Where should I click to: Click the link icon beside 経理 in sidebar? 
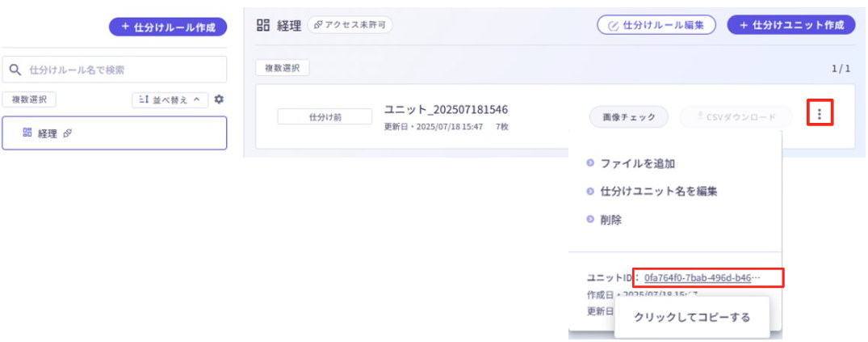pyautogui.click(x=68, y=133)
